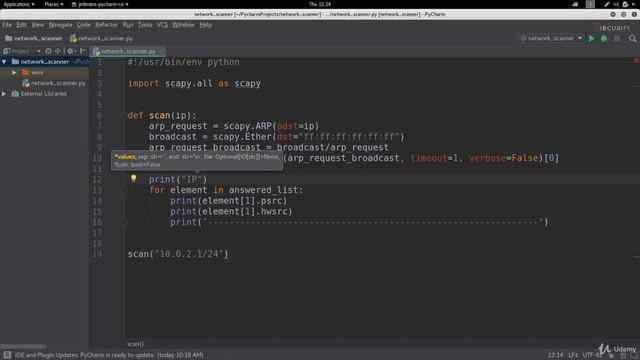Click the 12:14 cursor position in status bar
Viewport: 640px width, 360px height.
click(555, 355)
